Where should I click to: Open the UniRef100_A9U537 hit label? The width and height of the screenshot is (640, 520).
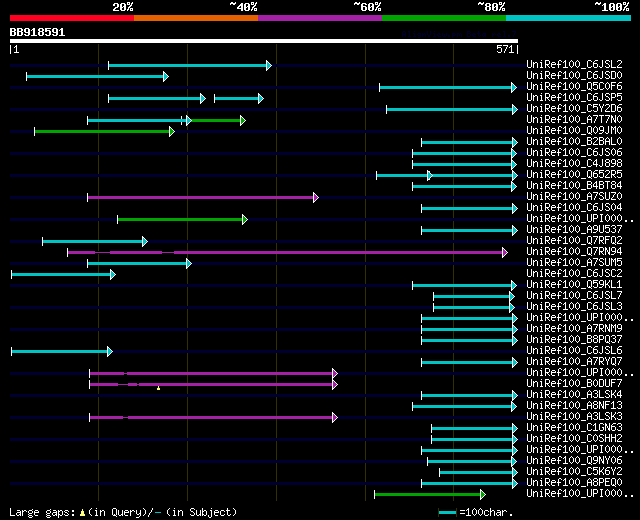coord(574,229)
